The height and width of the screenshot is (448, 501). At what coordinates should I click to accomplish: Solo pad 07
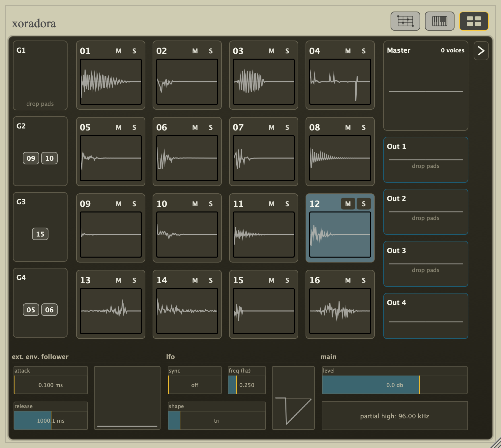[x=287, y=127]
